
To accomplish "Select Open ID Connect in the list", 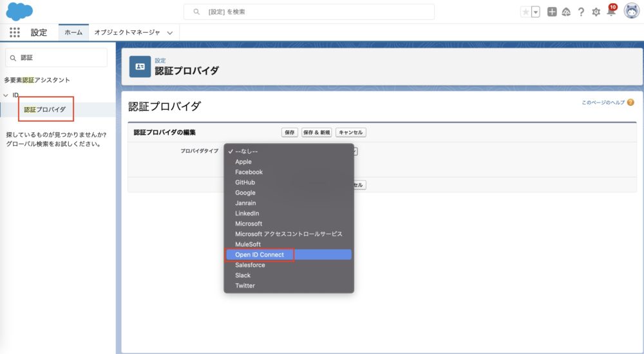I will pos(289,255).
